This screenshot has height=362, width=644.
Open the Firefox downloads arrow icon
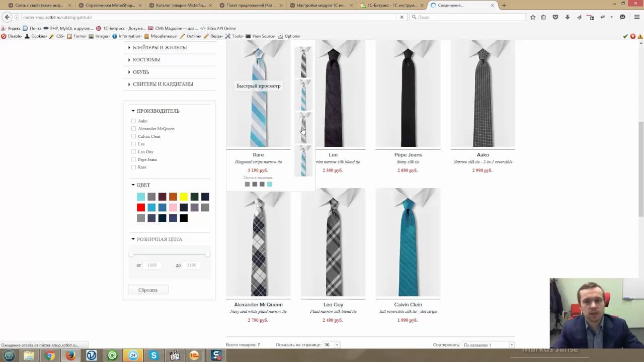[x=568, y=17]
